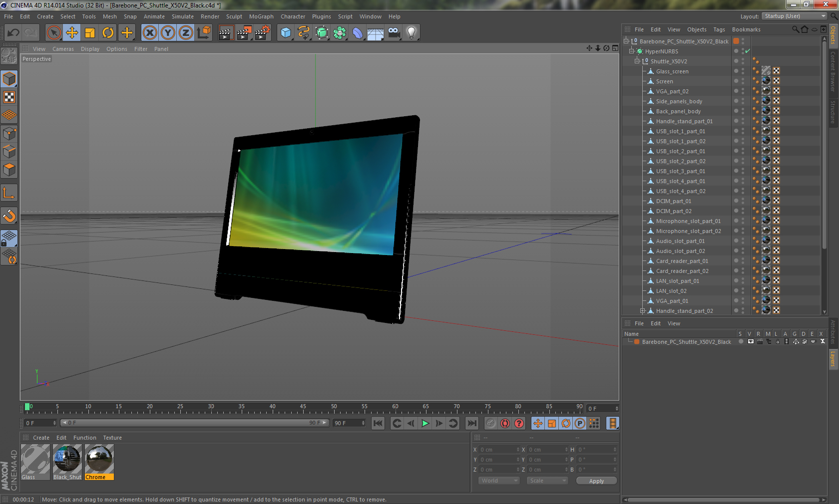Image resolution: width=839 pixels, height=504 pixels.
Task: Render the active view
Action: 226,33
